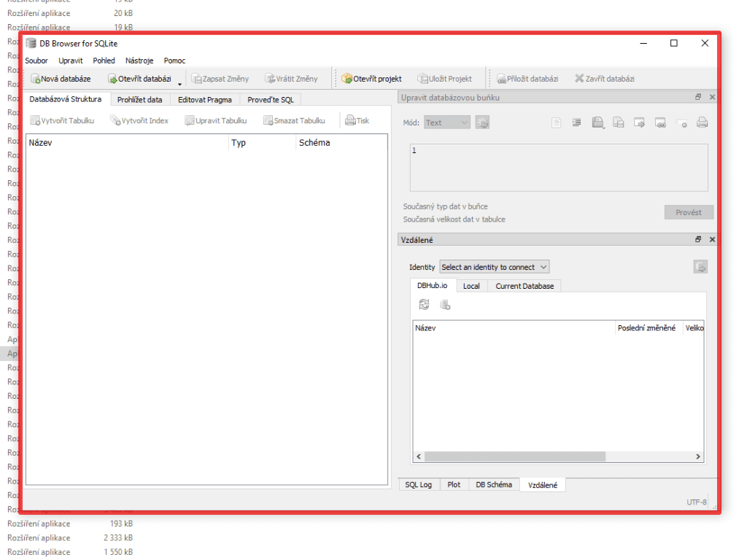Click the download database icon in DBHub.io tab

[x=445, y=305]
